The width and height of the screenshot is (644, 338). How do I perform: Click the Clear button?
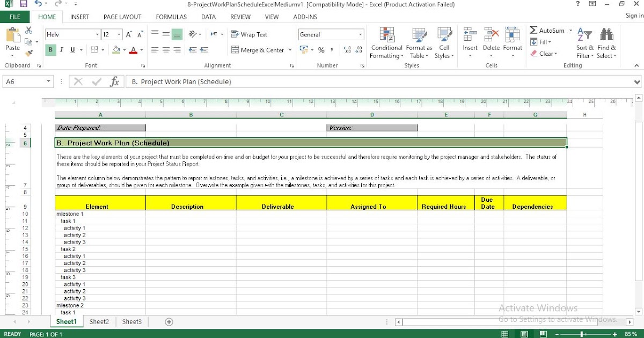[544, 54]
